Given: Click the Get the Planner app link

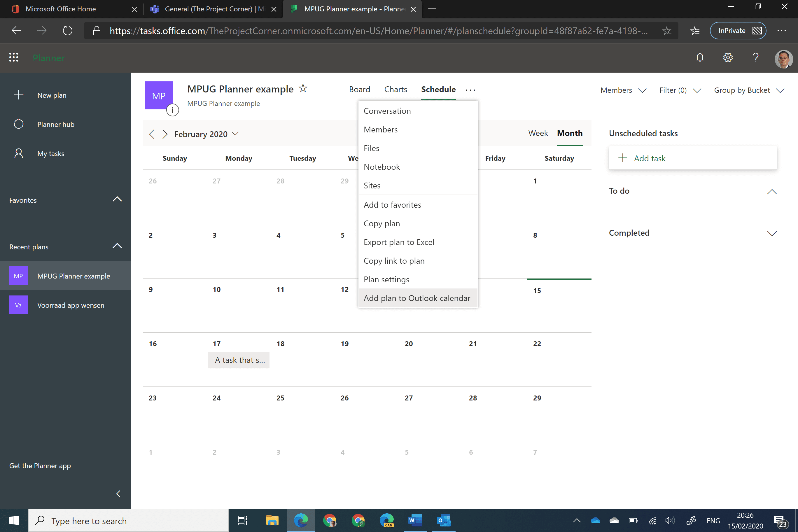Looking at the screenshot, I should click(x=40, y=466).
